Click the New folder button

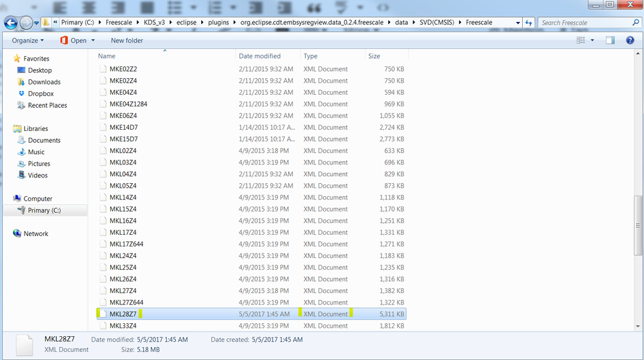tap(127, 40)
